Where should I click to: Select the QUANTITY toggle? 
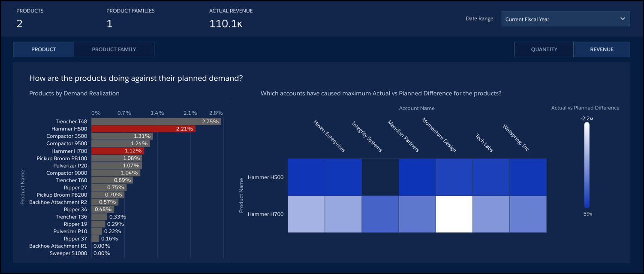(x=544, y=49)
